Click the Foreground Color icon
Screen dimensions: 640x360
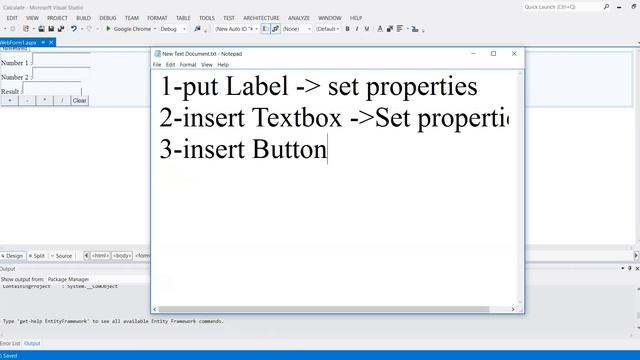coord(380,29)
